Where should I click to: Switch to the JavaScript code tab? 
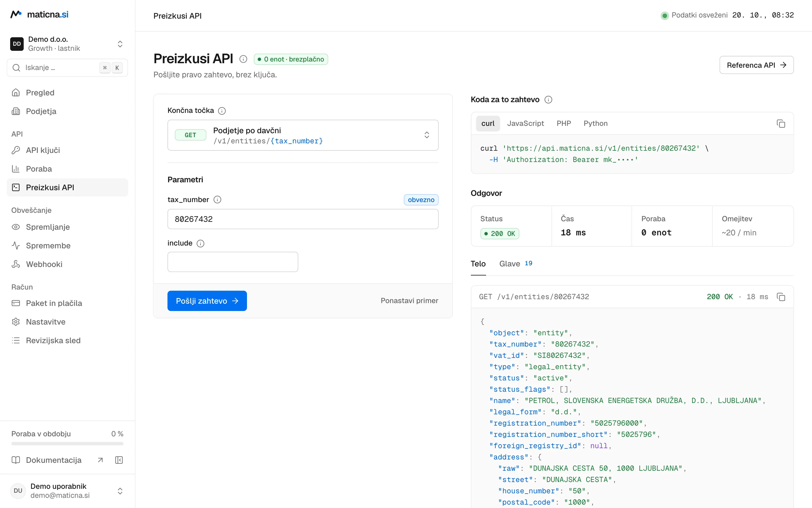point(526,123)
